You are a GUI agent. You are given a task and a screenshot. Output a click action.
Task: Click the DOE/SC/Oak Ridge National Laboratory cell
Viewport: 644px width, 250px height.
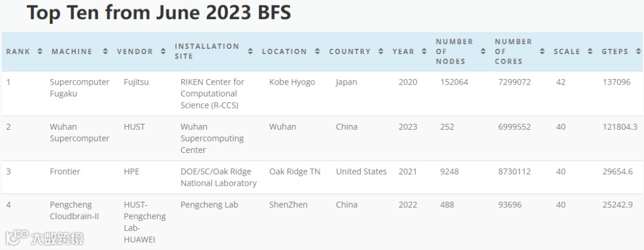[x=218, y=177]
